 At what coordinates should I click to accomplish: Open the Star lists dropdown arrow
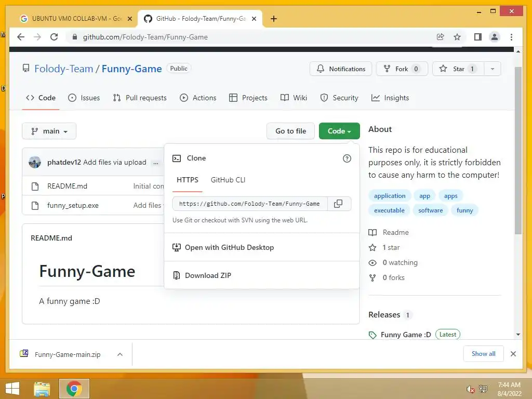[x=493, y=69]
